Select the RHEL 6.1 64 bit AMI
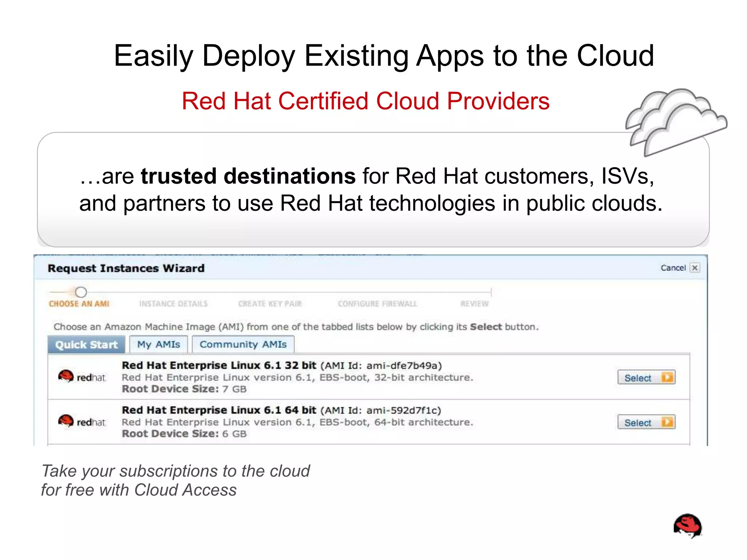 point(646,422)
